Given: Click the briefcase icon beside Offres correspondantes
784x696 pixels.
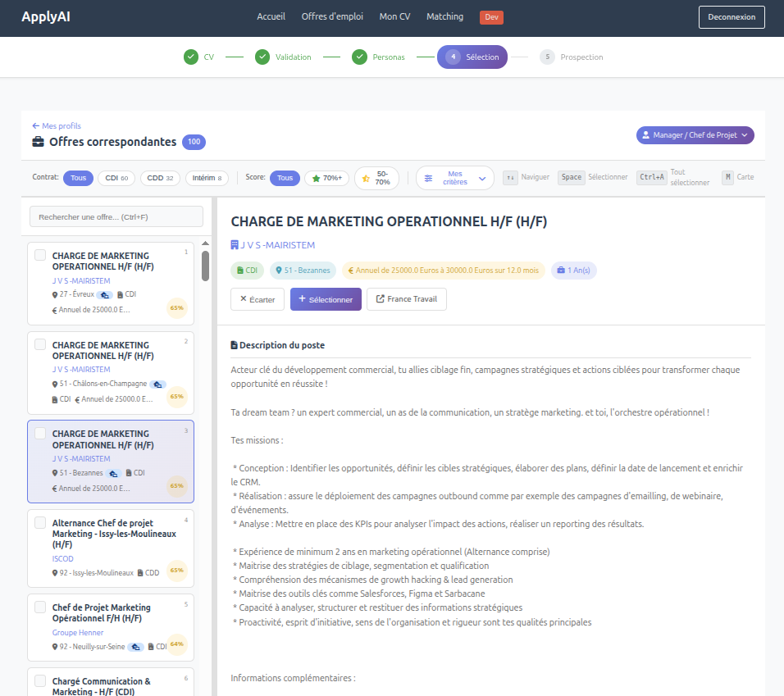Looking at the screenshot, I should [39, 142].
